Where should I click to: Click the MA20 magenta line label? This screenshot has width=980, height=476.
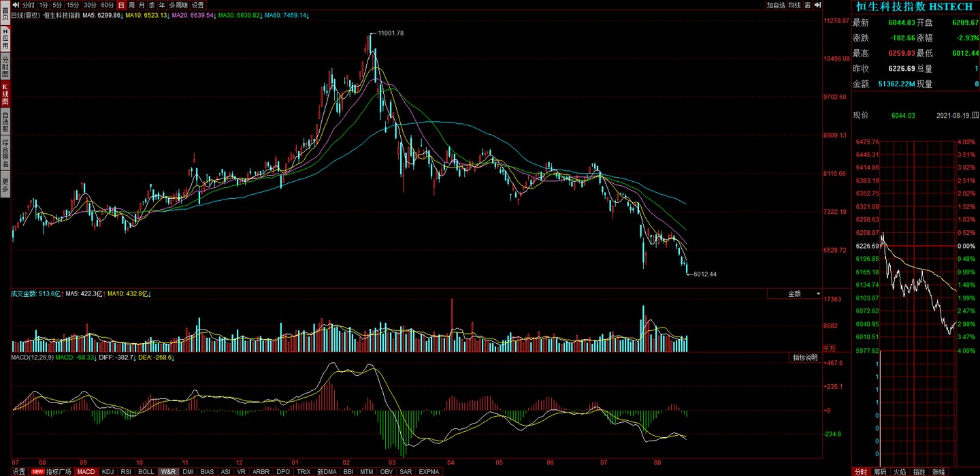(193, 15)
